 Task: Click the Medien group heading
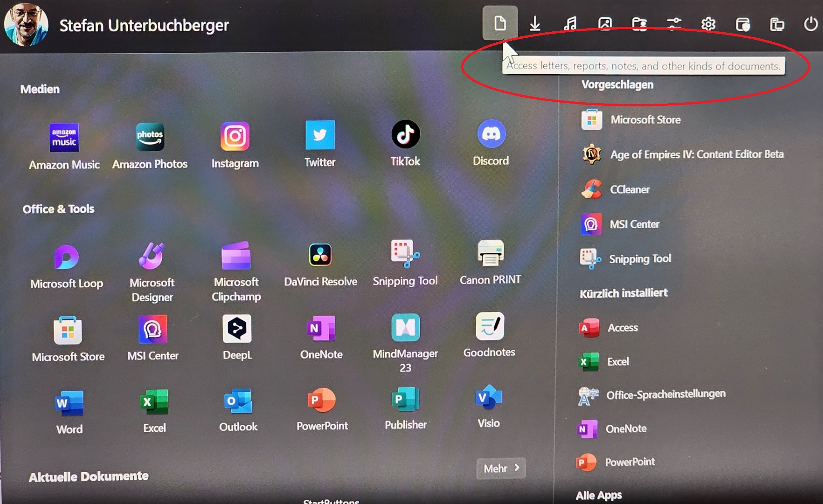click(40, 89)
